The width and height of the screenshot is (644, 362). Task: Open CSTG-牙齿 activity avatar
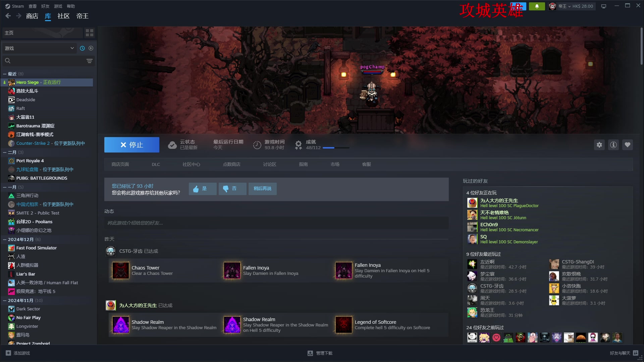pyautogui.click(x=111, y=251)
